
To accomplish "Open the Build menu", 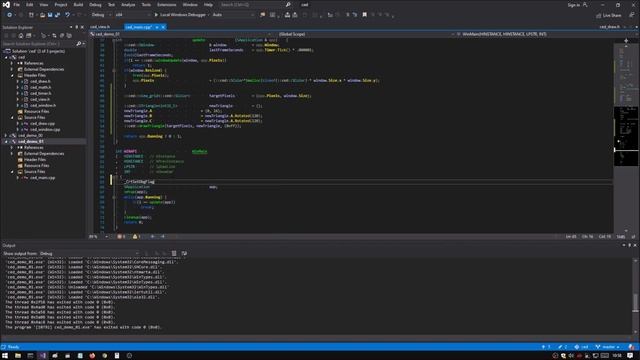I will 78,5.
